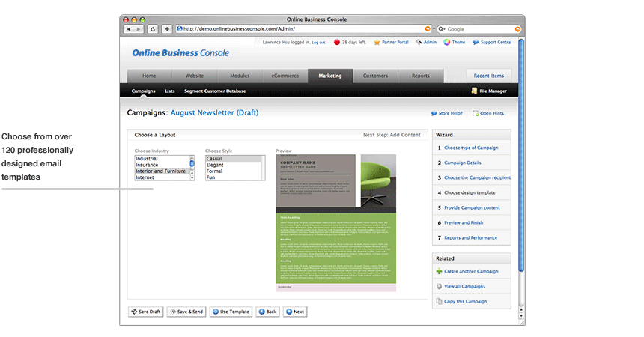Open the Partner Portal star icon
Viewport: 644px width, 337px height.
[377, 43]
